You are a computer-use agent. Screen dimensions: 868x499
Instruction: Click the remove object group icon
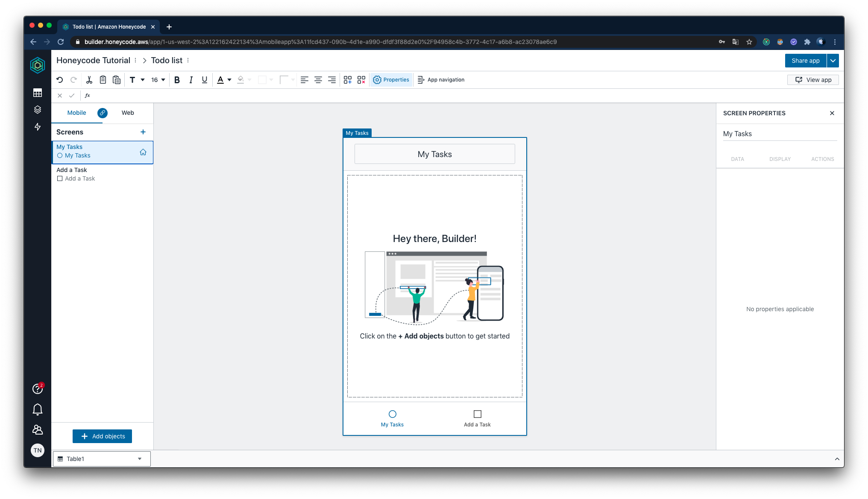click(x=361, y=80)
